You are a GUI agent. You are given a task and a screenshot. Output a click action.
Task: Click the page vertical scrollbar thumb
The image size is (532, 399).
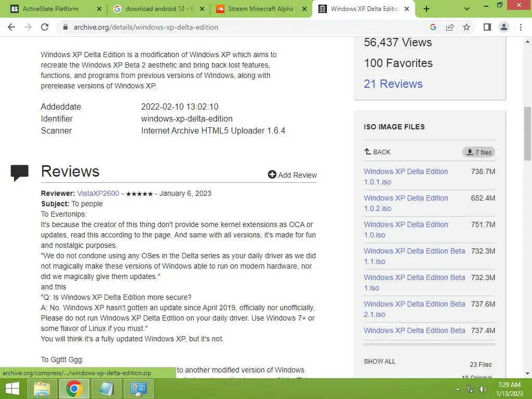coord(527,134)
